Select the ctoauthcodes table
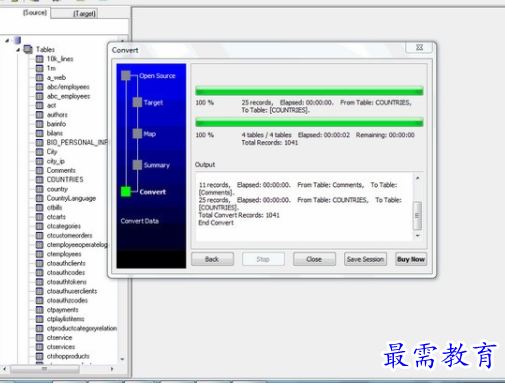Image resolution: width=505 pixels, height=387 pixels. 66,273
